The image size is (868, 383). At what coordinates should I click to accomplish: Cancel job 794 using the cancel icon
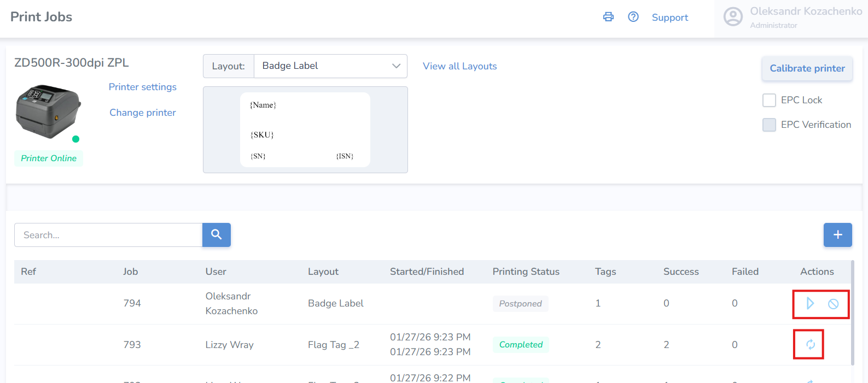point(833,304)
